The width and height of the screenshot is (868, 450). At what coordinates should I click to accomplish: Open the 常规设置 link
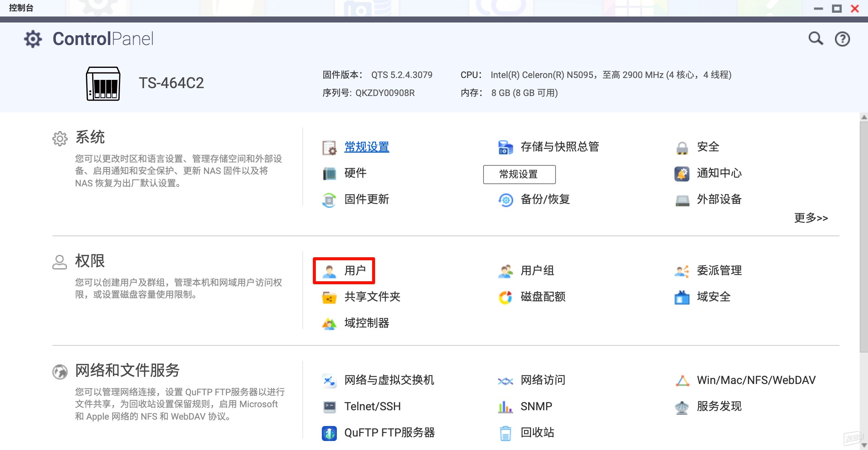tap(366, 147)
